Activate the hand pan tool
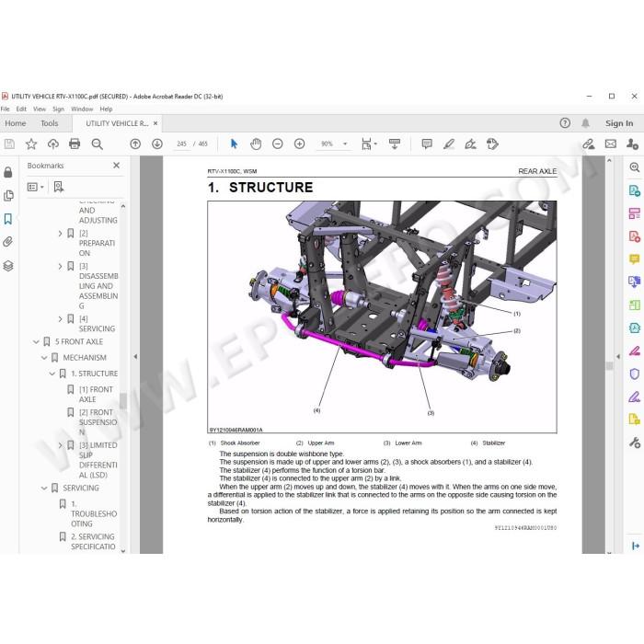Viewport: 644px width, 644px height. [x=256, y=144]
